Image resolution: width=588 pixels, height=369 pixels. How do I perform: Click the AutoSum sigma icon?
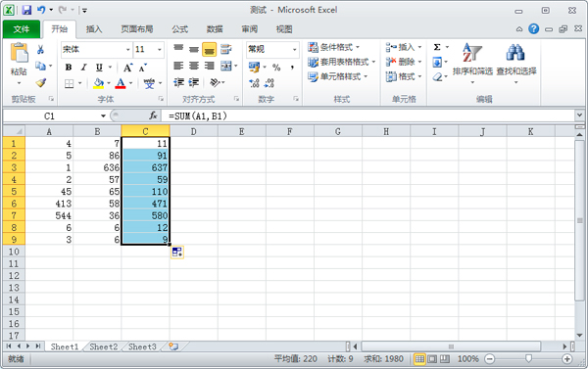(437, 47)
